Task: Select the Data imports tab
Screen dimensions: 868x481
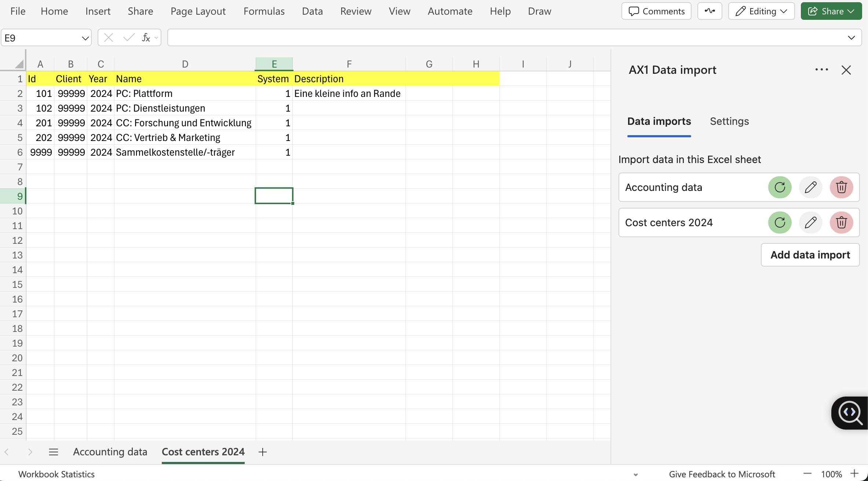Action: (x=659, y=121)
